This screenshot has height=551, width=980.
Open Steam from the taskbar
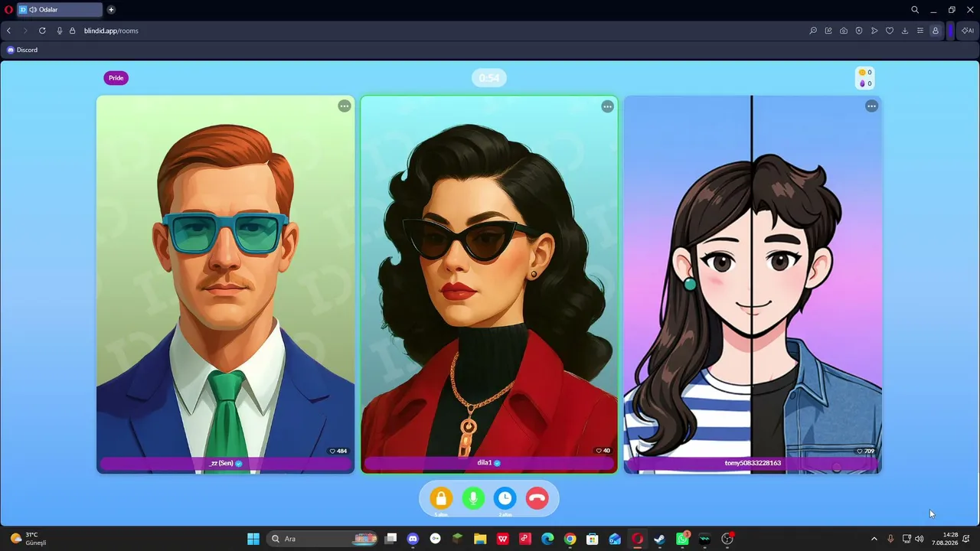pos(659,539)
